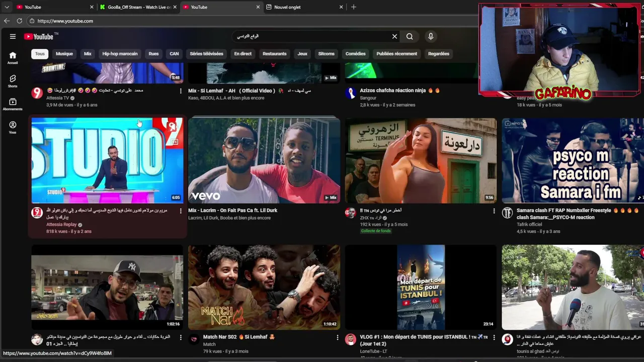Reload the page

coord(19,21)
